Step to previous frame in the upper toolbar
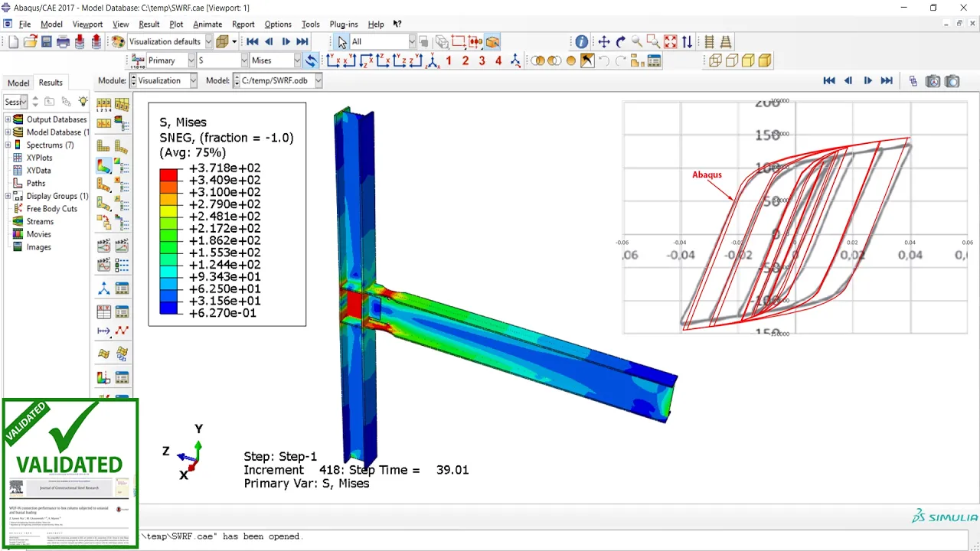 (x=269, y=41)
